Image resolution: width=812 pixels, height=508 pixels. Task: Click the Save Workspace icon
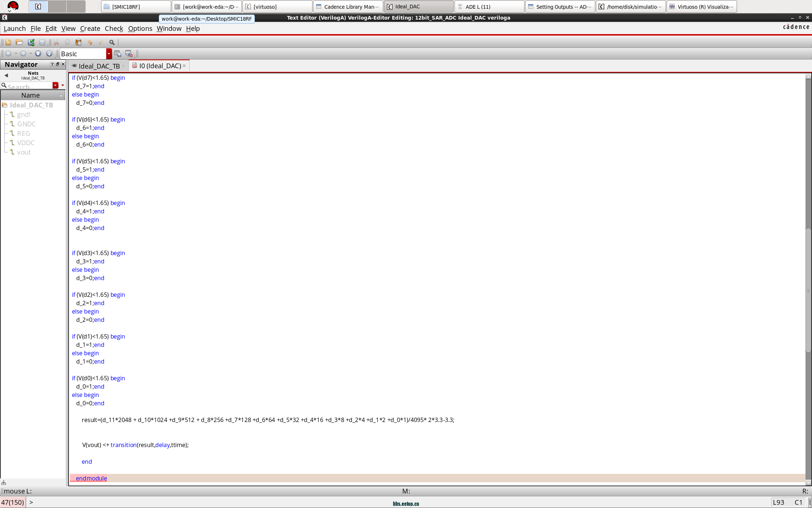tap(117, 54)
